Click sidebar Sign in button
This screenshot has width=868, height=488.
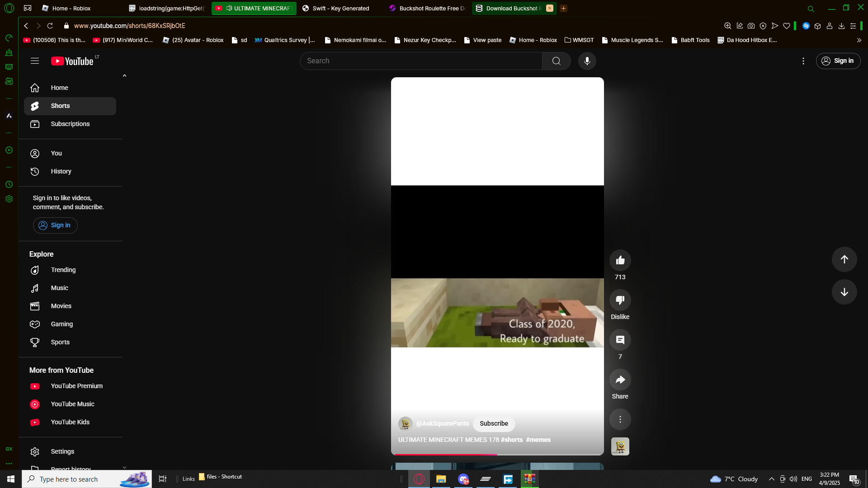[55, 225]
